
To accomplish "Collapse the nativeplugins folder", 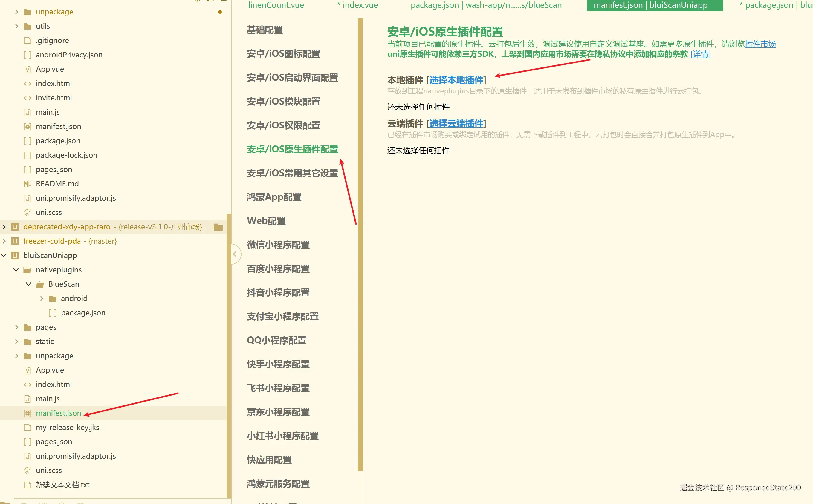I will click(16, 270).
